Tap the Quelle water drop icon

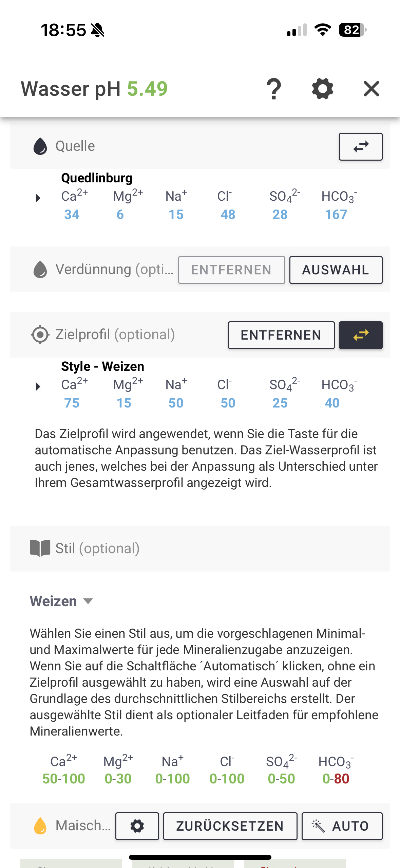40,146
